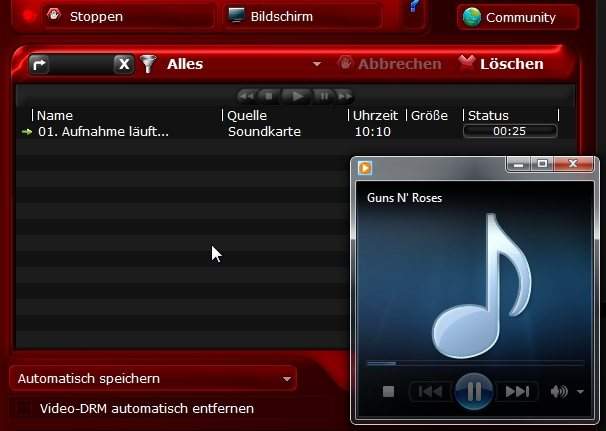
Task: Click the 10:10 time cell
Action: (373, 131)
